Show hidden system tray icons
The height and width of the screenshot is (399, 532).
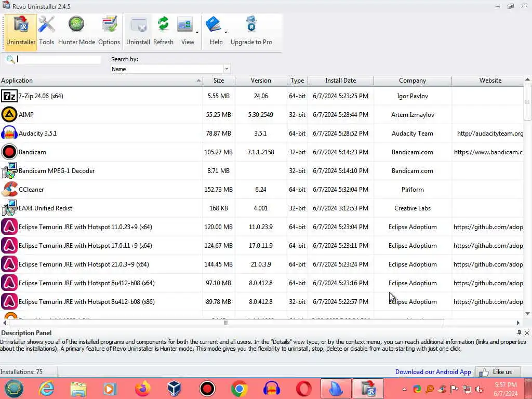404,389
